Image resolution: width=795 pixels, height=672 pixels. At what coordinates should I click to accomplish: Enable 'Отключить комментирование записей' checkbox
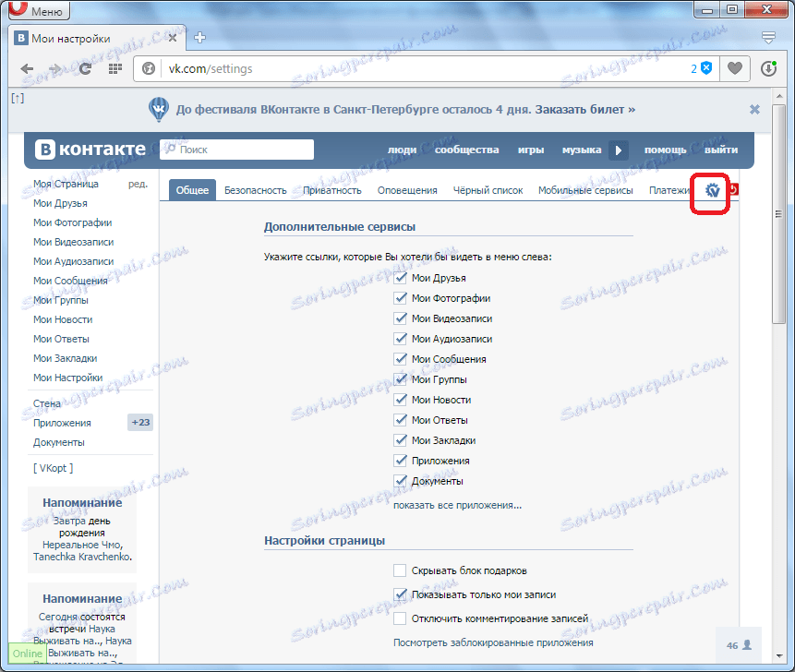pos(400,618)
